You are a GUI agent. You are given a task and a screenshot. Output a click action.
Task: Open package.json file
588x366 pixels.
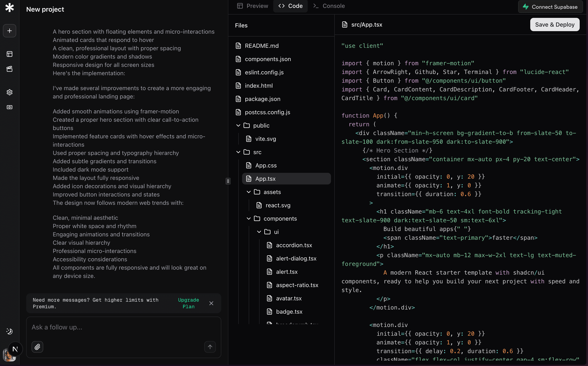coord(281,99)
